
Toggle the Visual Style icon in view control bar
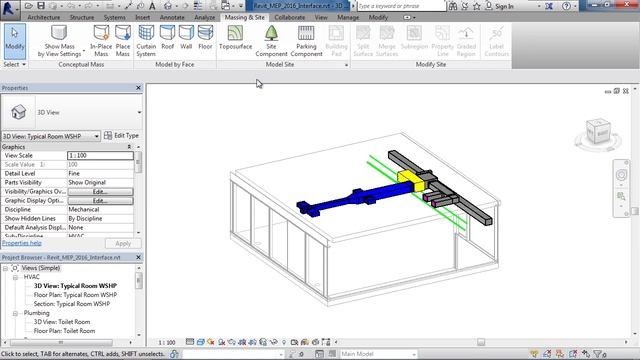click(x=200, y=342)
